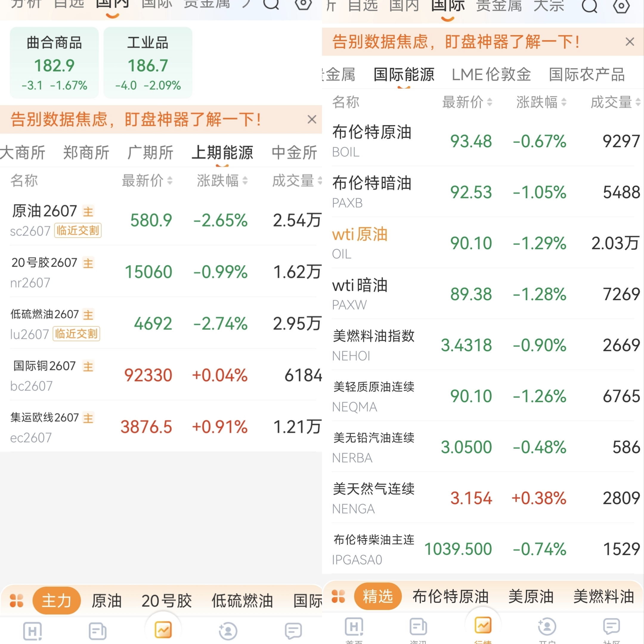Select 中金所 exchange tab
The width and height of the screenshot is (644, 644).
(294, 153)
